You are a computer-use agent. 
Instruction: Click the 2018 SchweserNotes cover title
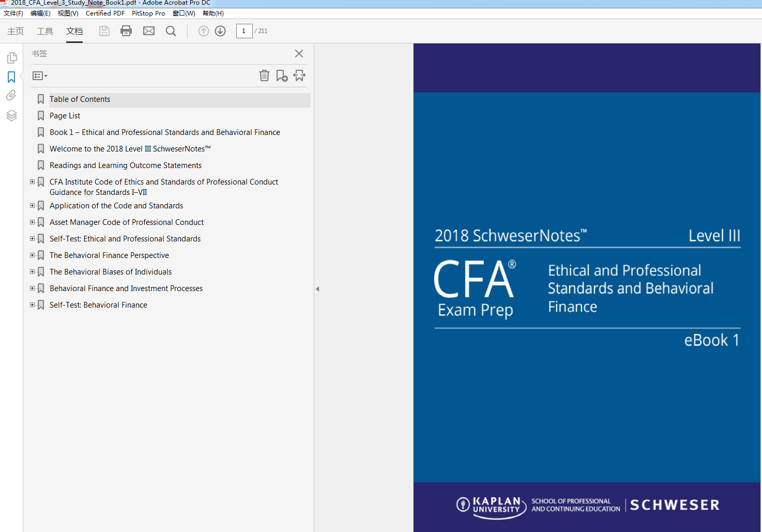511,236
